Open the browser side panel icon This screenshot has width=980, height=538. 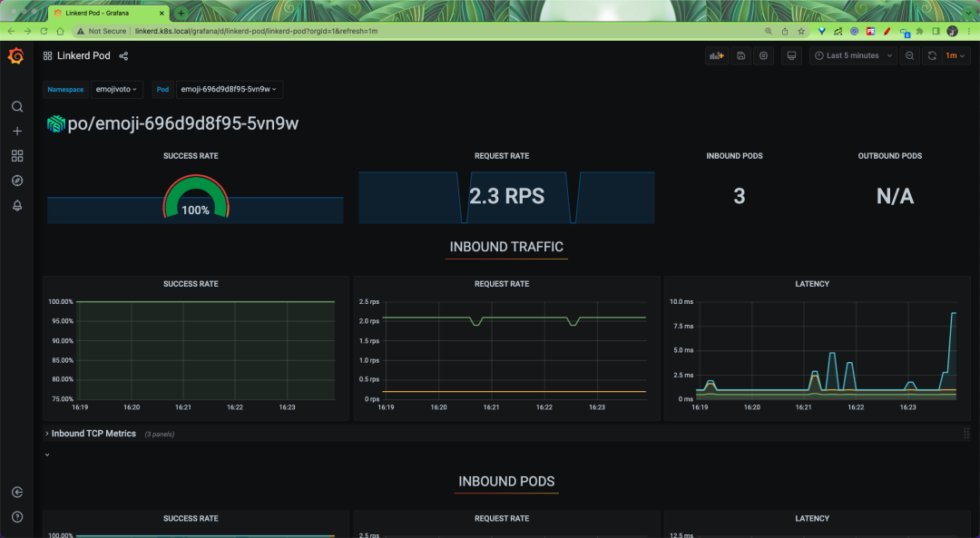click(936, 31)
